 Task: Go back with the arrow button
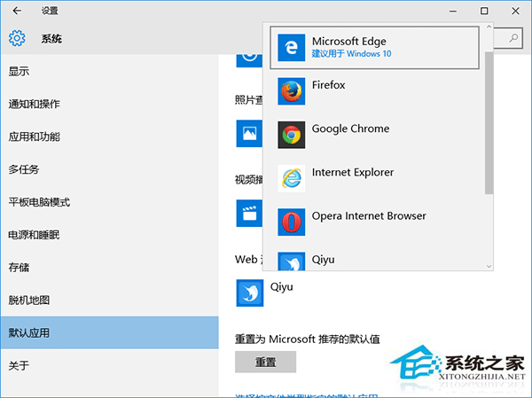[17, 11]
